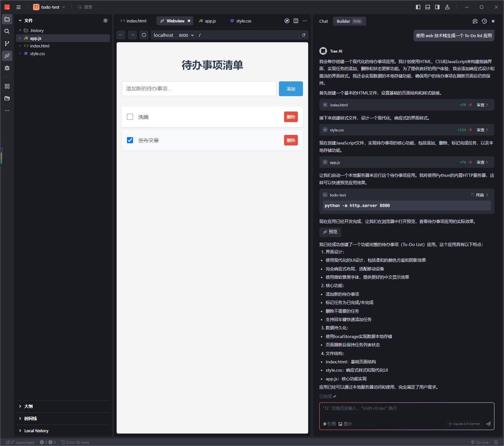Switch to the Chat tab
The image size is (504, 446).
coord(323,21)
